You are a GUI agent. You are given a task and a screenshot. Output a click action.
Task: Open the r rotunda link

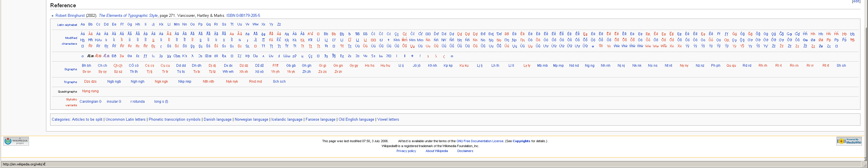tap(137, 101)
